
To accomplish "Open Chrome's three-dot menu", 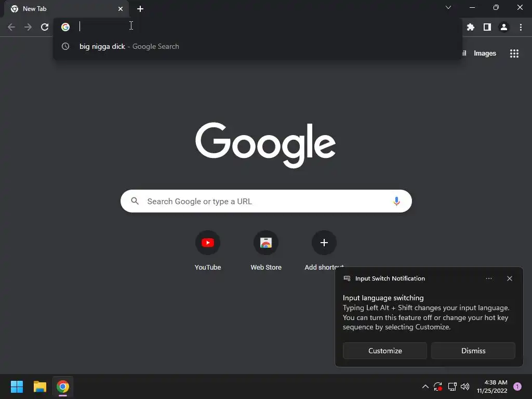I will (521, 27).
